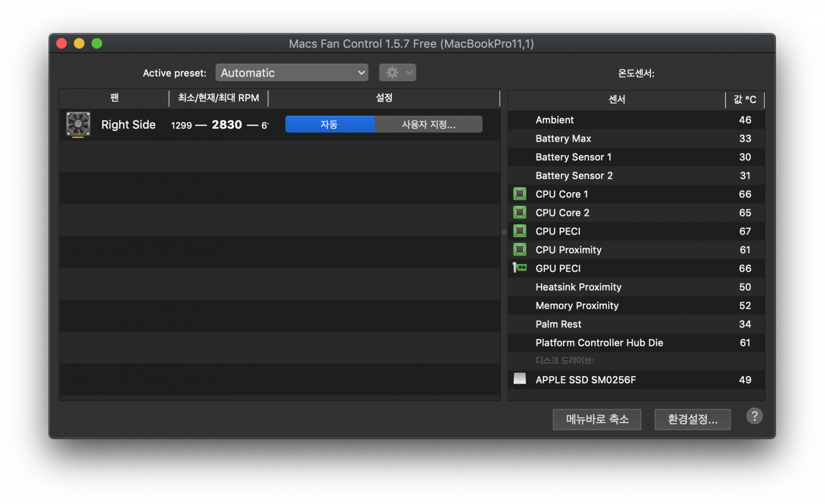Viewport: 825px width, 504px height.
Task: Switch fan control to 자동 mode
Action: [x=329, y=125]
